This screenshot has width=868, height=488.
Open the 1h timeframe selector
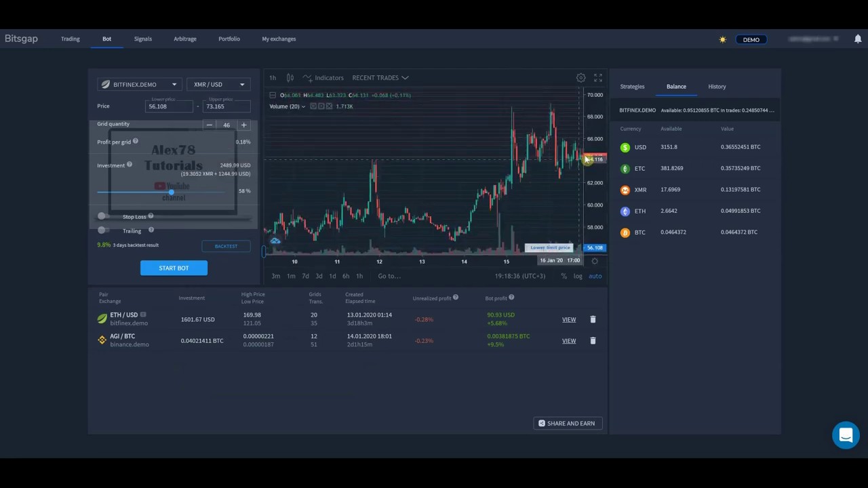point(273,78)
